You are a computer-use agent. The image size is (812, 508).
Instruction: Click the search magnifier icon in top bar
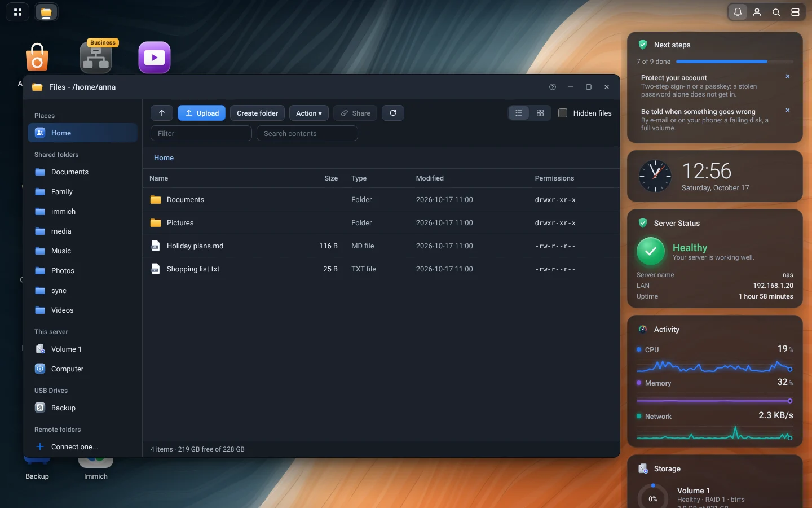coord(776,12)
